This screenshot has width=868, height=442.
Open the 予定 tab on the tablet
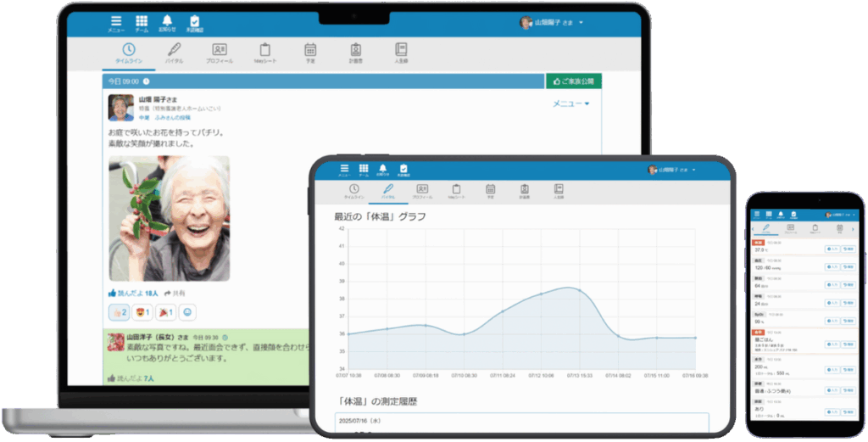(x=491, y=192)
